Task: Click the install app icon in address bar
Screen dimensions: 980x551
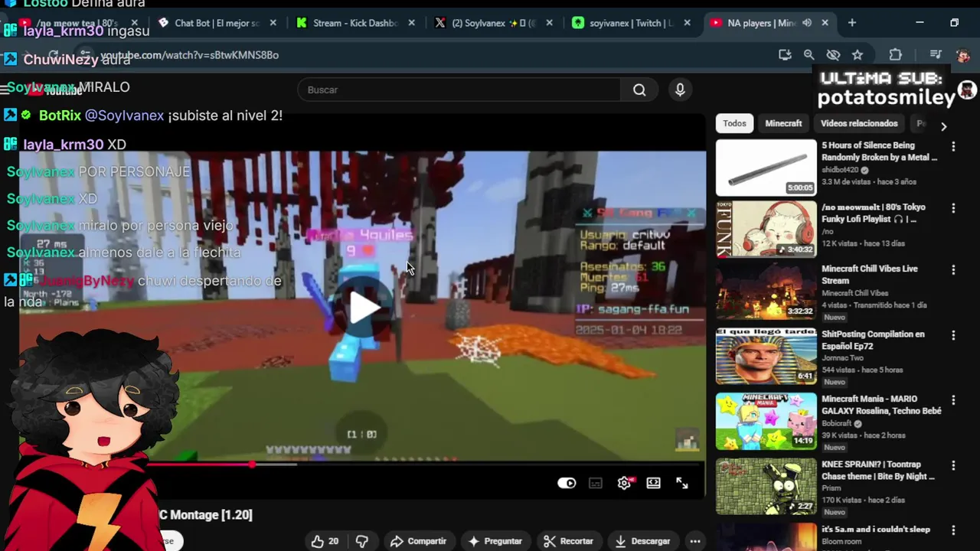Action: [x=785, y=55]
